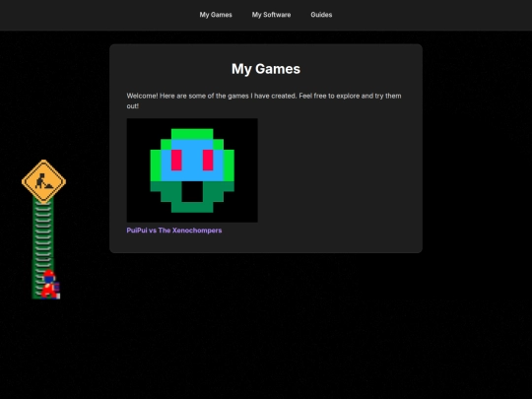
Task: Click the My Games page heading
Action: coord(266,69)
